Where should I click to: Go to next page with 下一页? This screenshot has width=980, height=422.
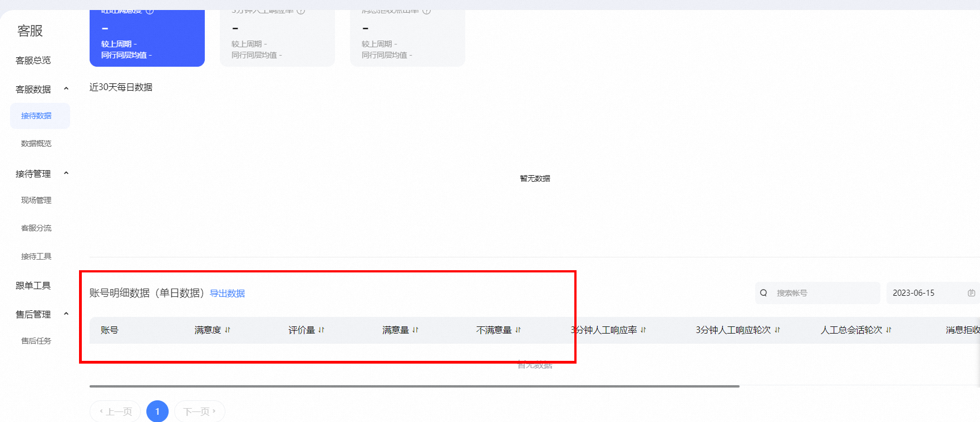[200, 411]
